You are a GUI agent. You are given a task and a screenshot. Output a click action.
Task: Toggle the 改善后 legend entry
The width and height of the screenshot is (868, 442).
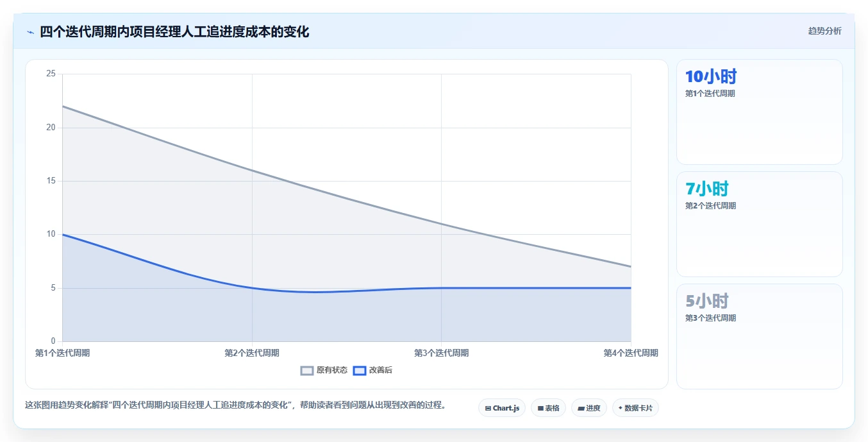pos(372,370)
